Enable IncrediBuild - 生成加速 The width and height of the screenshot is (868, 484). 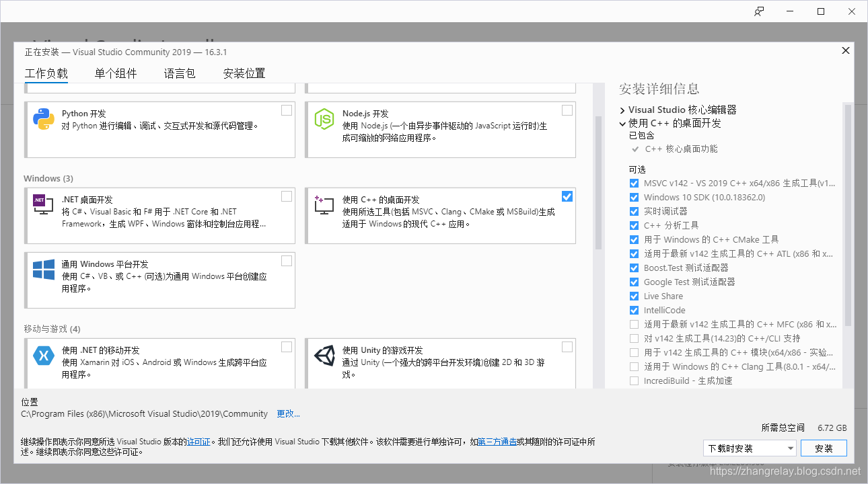634,380
